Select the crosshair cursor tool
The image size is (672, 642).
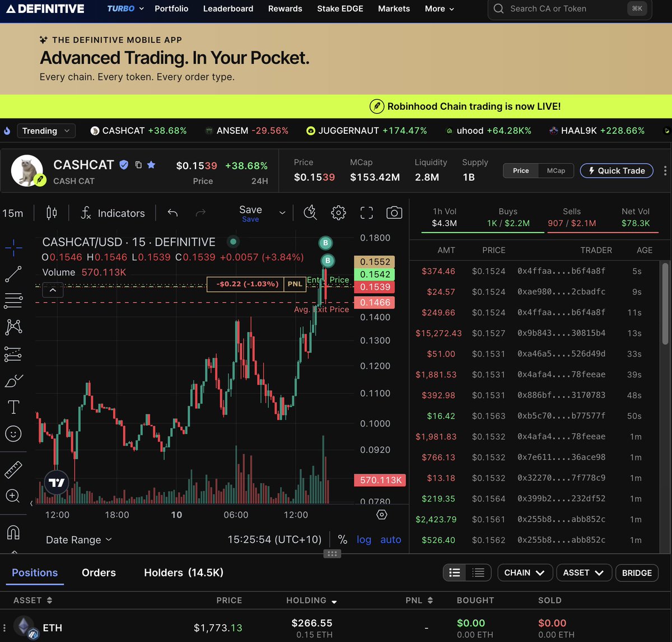[x=13, y=247]
